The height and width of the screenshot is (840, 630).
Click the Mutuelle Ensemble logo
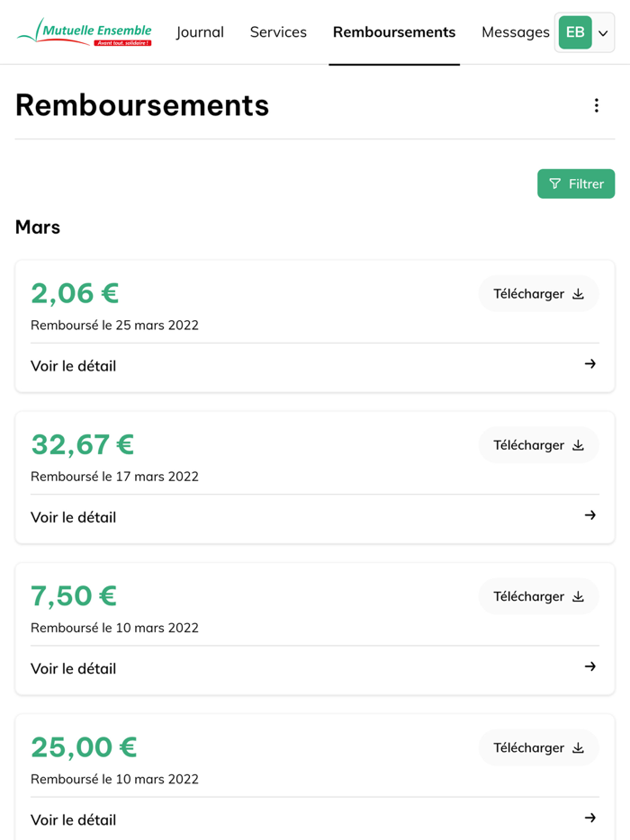pyautogui.click(x=85, y=31)
